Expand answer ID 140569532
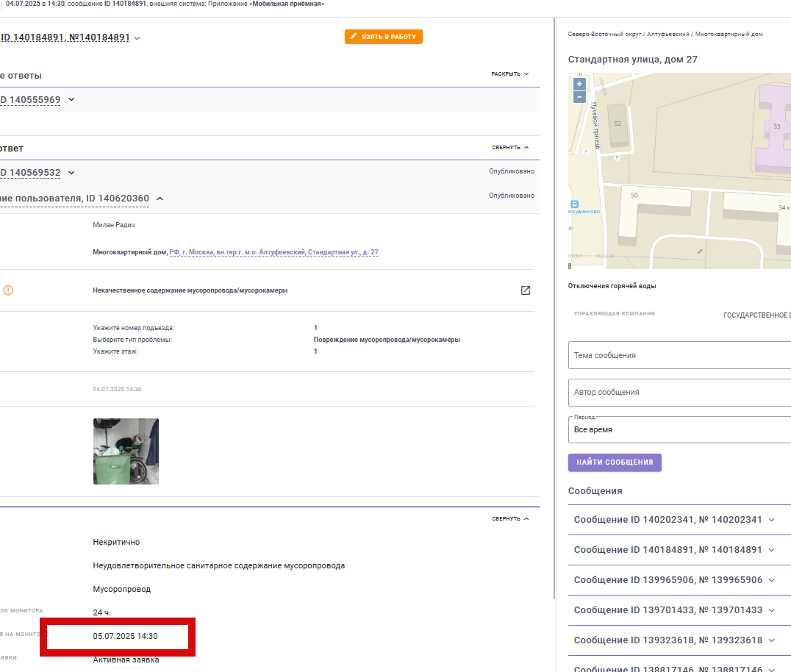 click(x=71, y=173)
